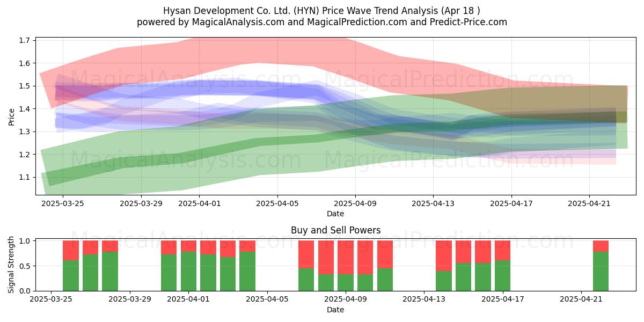Click the 'Price' y-axis label
This screenshot has width=644, height=322.
click(x=12, y=116)
